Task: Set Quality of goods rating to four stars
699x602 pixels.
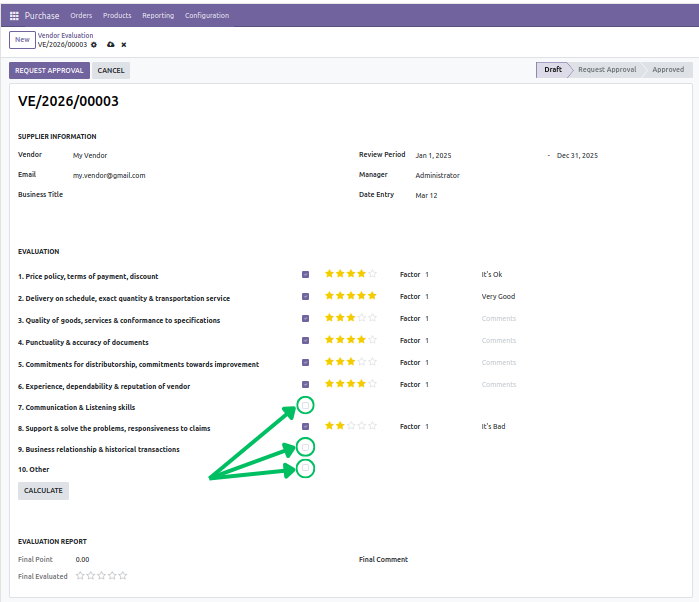Action: click(x=362, y=318)
